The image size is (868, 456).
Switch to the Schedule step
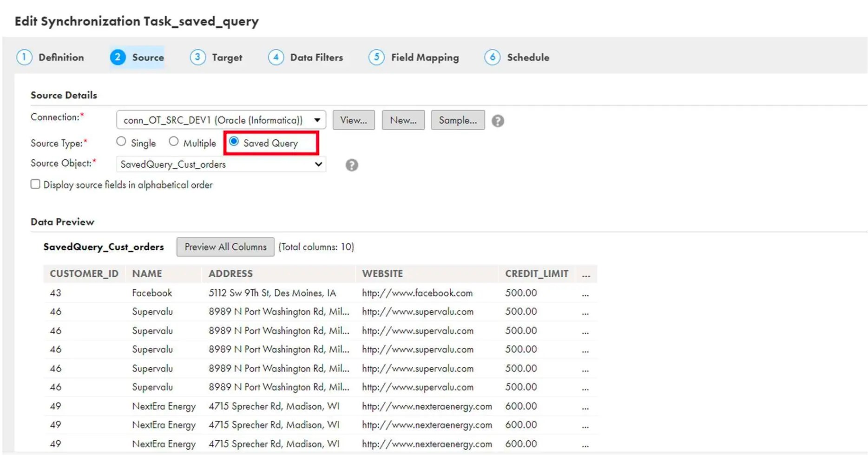pyautogui.click(x=528, y=57)
